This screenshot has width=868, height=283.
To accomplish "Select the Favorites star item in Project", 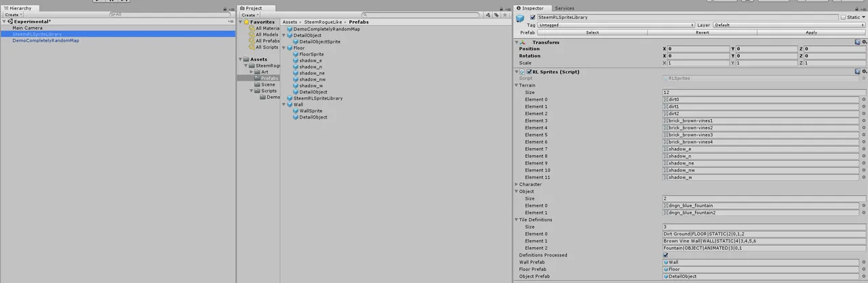I will [260, 22].
